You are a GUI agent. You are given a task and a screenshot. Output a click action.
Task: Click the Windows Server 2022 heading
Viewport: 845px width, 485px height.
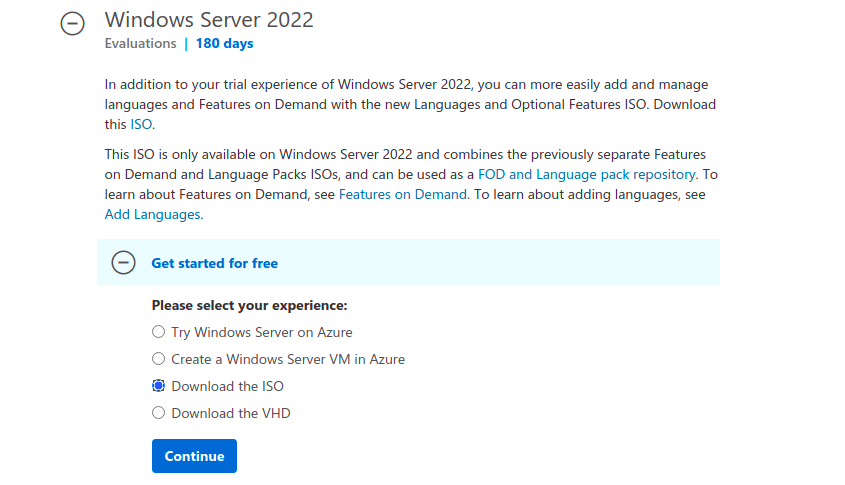coord(209,19)
